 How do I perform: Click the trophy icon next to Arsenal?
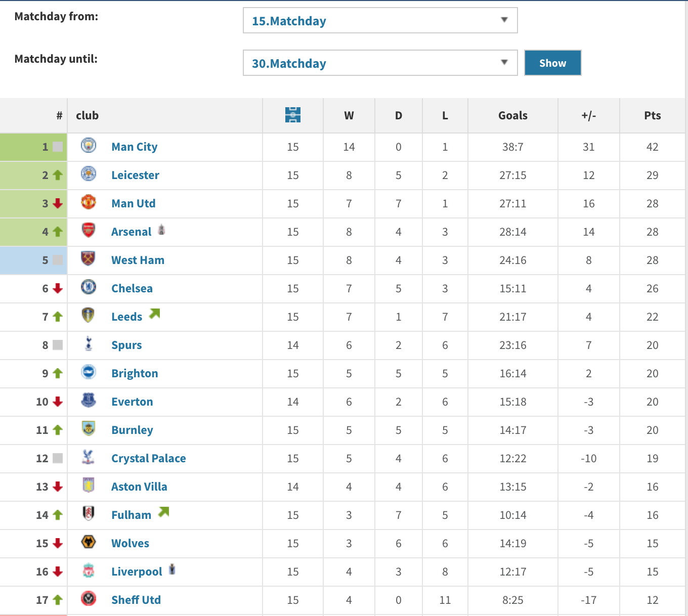(161, 230)
